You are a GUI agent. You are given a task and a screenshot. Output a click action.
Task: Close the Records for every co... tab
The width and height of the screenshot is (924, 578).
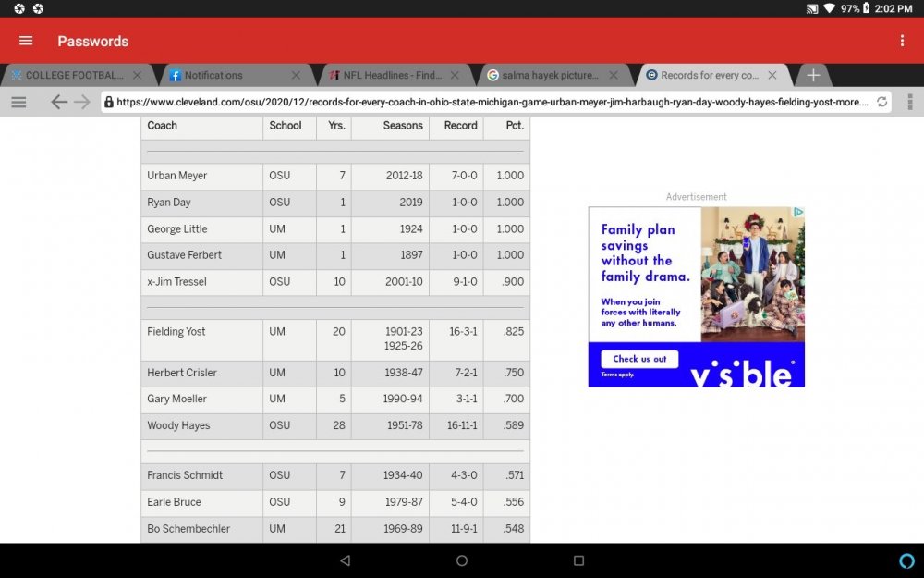click(x=772, y=75)
